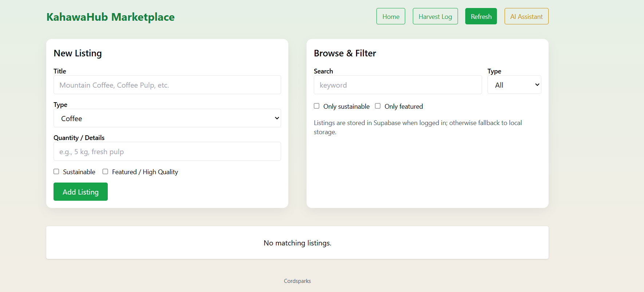The height and width of the screenshot is (292, 644).
Task: Toggle Only sustainable filter
Action: [x=317, y=106]
